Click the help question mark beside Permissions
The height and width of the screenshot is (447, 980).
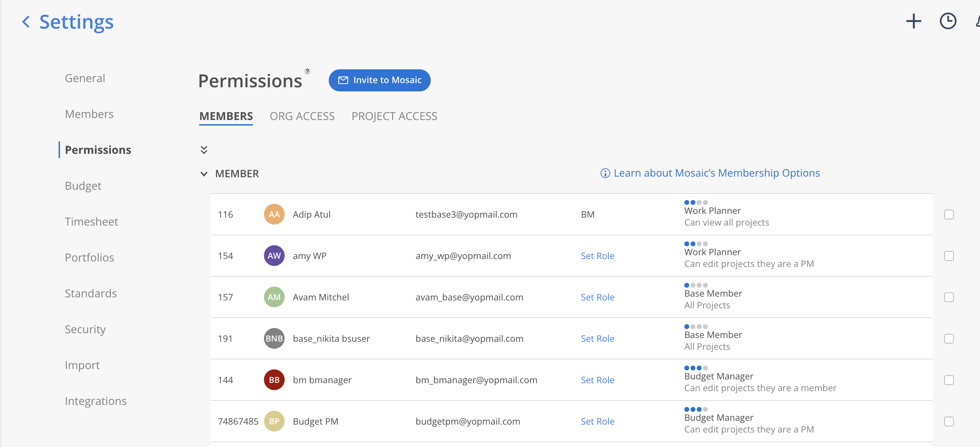pyautogui.click(x=307, y=71)
